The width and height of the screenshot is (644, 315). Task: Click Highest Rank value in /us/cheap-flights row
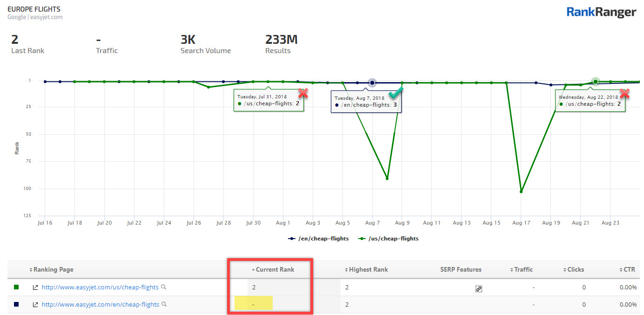pyautogui.click(x=347, y=288)
